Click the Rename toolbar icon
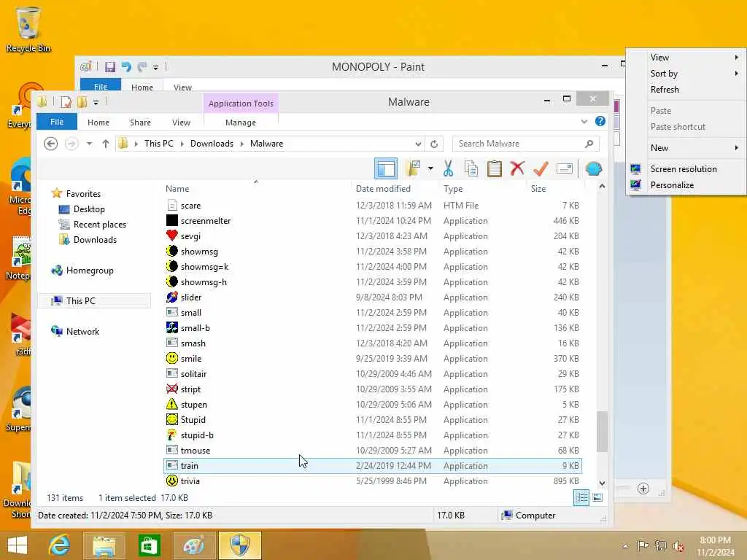 point(564,168)
